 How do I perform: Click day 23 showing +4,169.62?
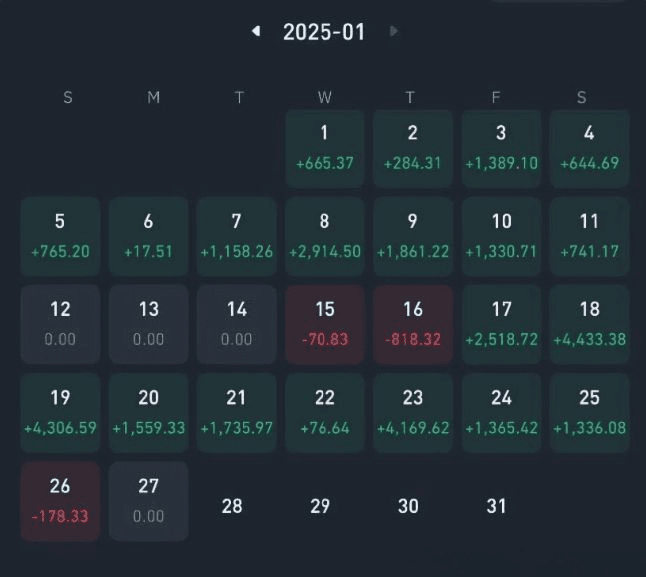click(412, 411)
